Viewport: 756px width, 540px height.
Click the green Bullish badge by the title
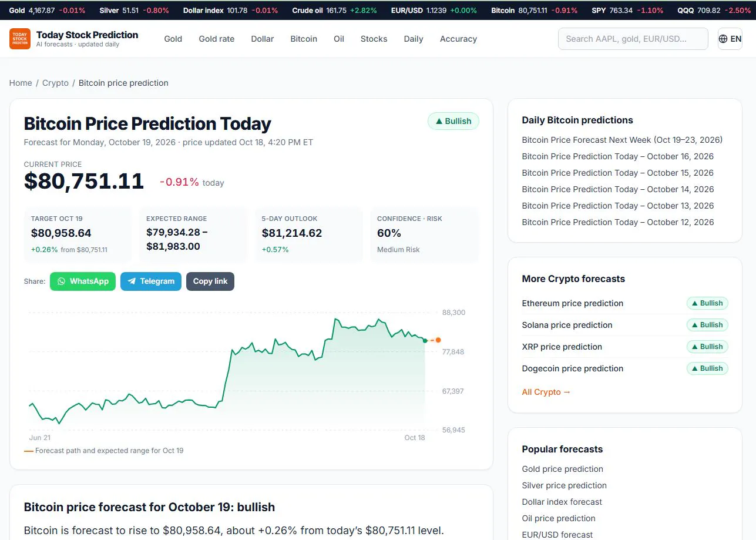453,121
